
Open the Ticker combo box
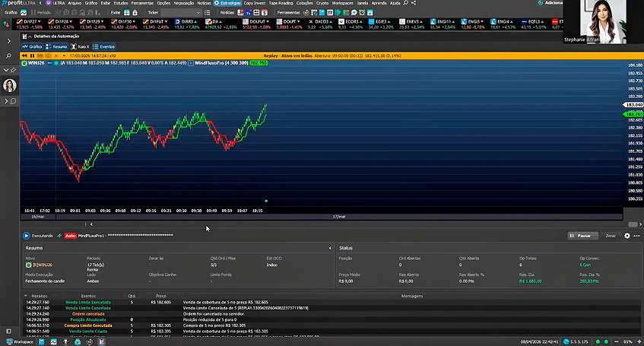(181, 13)
